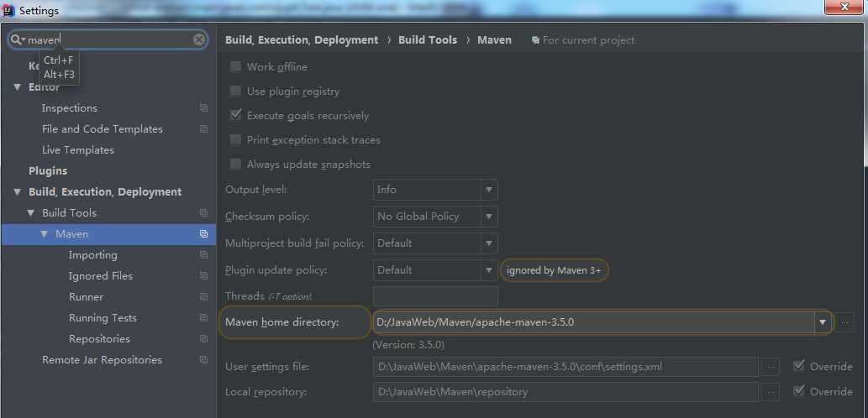The height and width of the screenshot is (418, 868).
Task: Open the Plugin update policy dropdown
Action: [435, 270]
